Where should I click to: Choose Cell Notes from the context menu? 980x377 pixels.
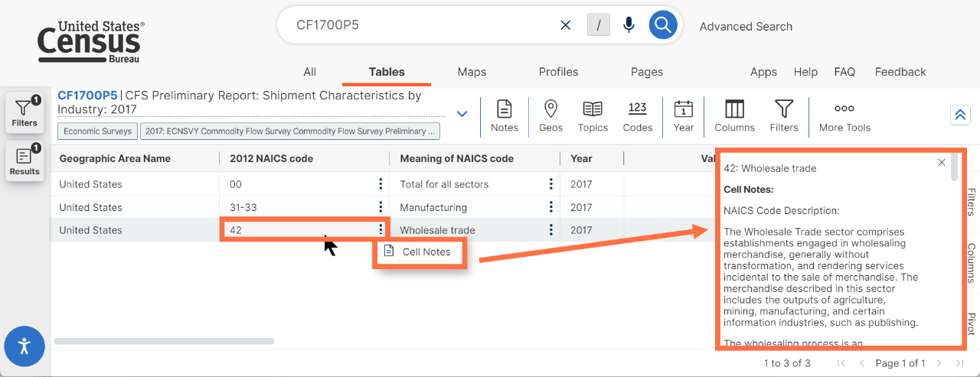click(420, 252)
